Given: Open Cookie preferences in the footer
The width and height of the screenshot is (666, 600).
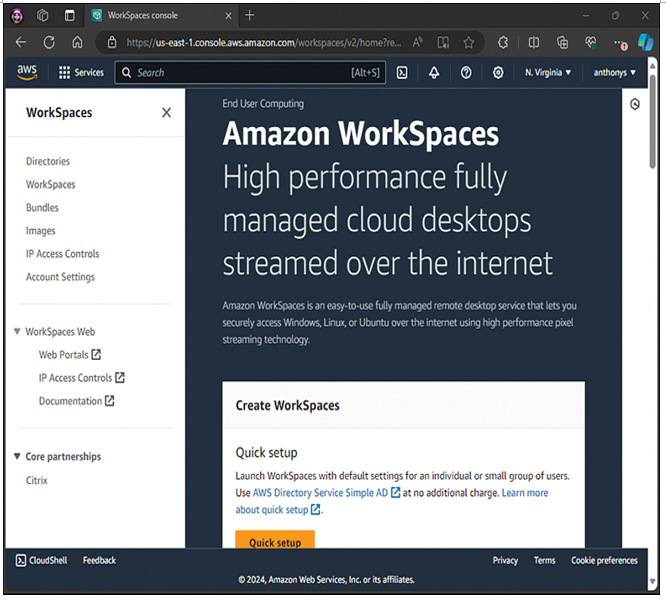Looking at the screenshot, I should [604, 561].
